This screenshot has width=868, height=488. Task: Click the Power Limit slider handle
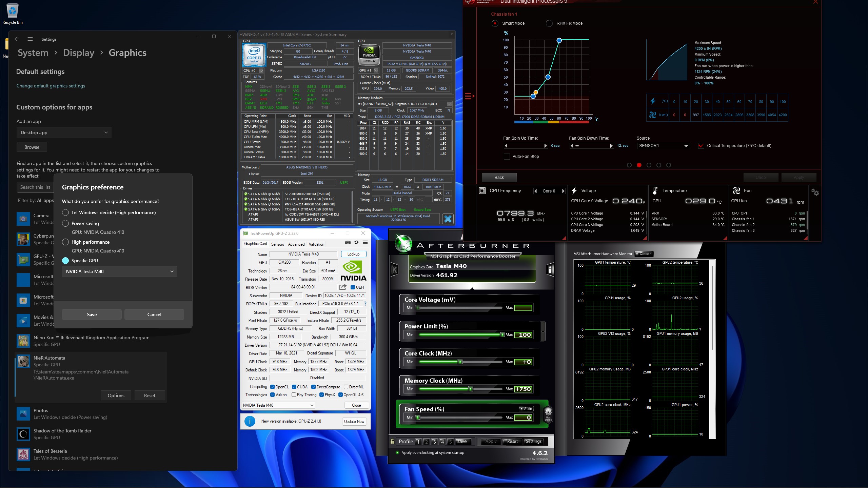pyautogui.click(x=502, y=335)
